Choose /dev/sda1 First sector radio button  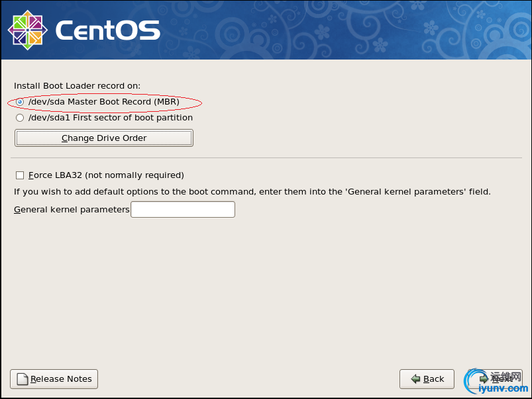[20, 118]
